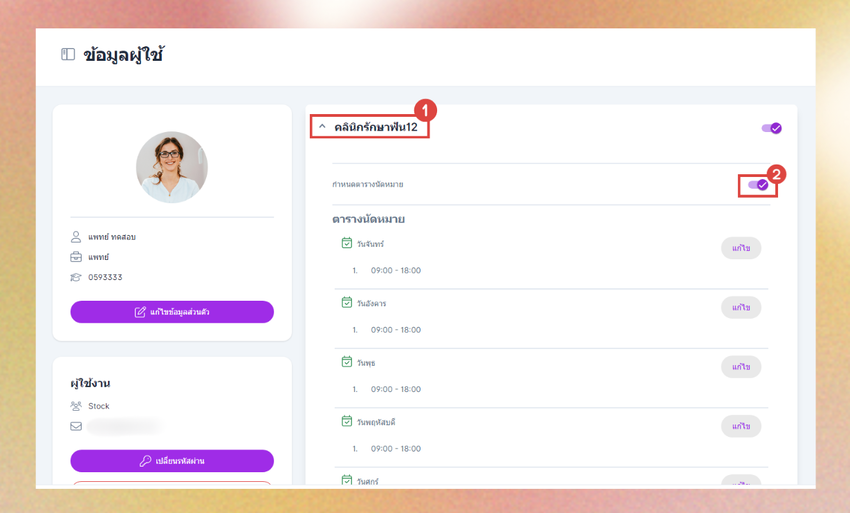Viewport: 850px width, 513px height.
Task: Click the purple แก้ไขข้อมูลส่วนตัว button
Action: tap(172, 312)
